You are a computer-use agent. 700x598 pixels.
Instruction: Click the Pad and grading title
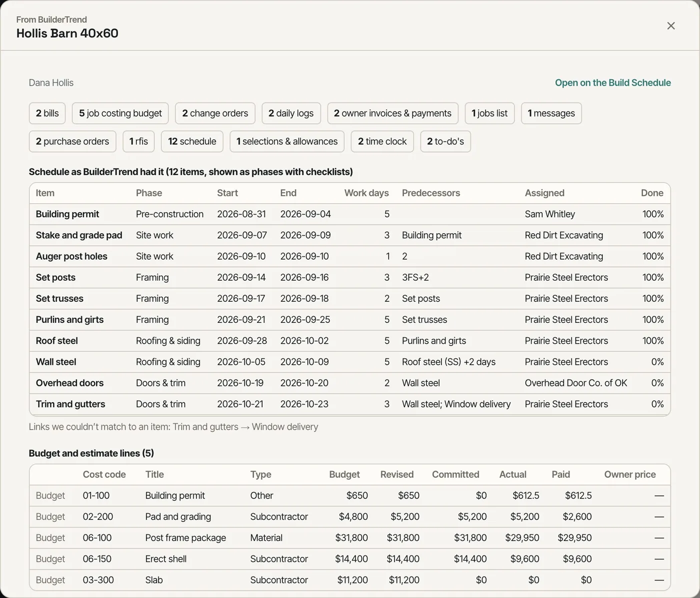coord(178,516)
